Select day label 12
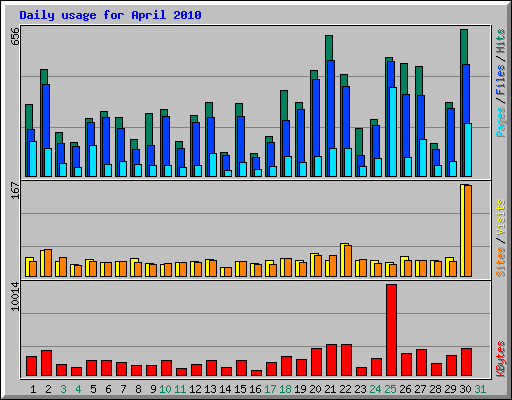The image size is (512, 400). coord(195,389)
